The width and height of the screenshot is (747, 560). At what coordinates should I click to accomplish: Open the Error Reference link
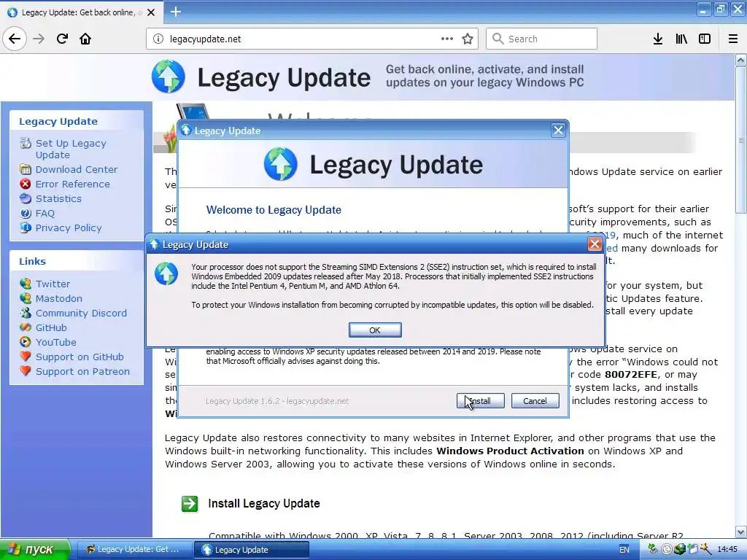coord(72,184)
